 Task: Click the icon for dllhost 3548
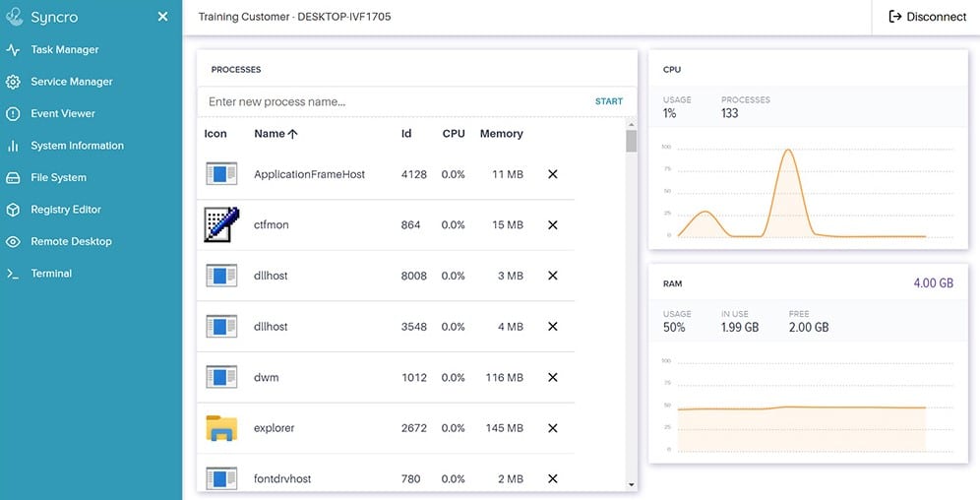[221, 326]
